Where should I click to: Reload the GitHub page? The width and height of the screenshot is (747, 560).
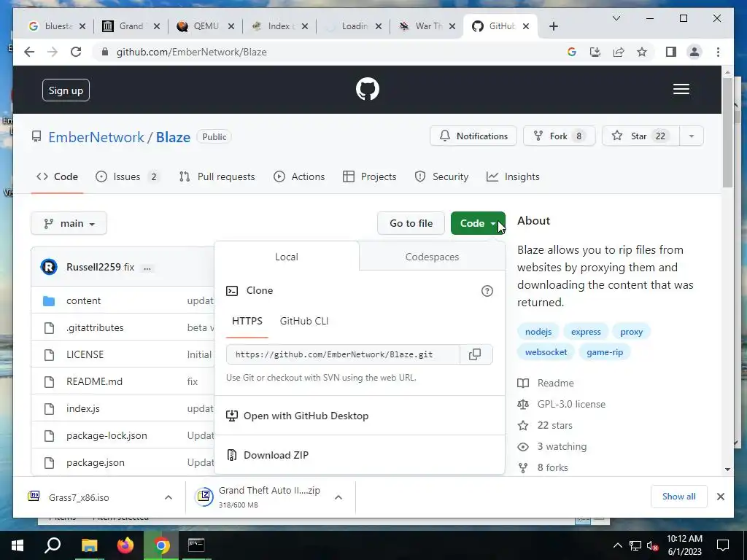click(76, 52)
